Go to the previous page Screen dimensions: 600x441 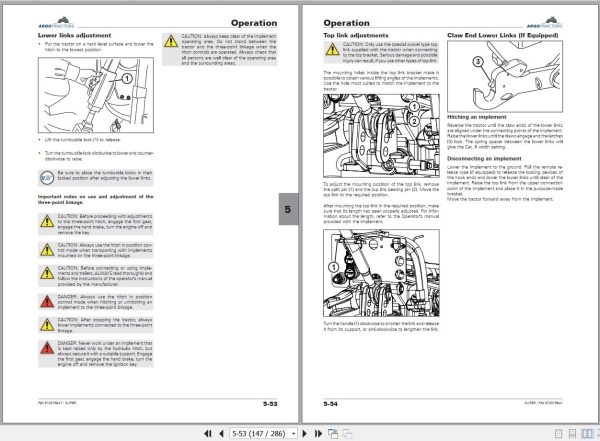222,433
